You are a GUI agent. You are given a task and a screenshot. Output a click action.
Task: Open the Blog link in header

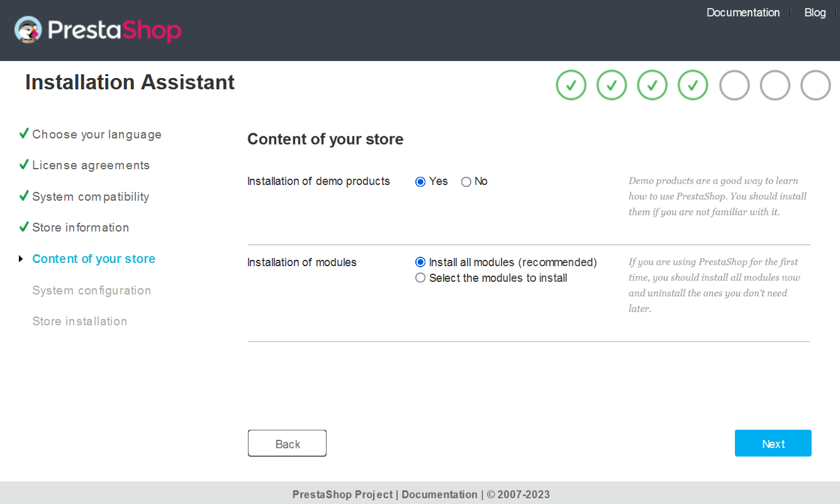815,13
